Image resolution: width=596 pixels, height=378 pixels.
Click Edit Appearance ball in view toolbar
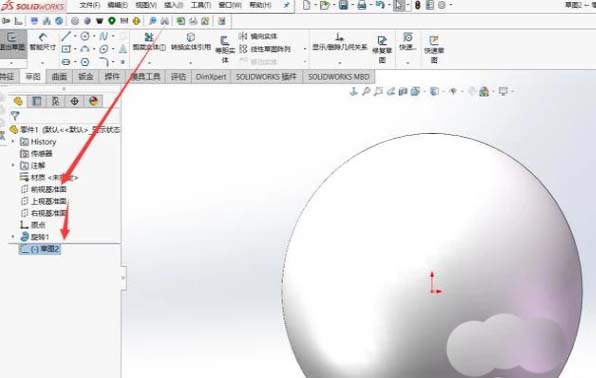472,91
